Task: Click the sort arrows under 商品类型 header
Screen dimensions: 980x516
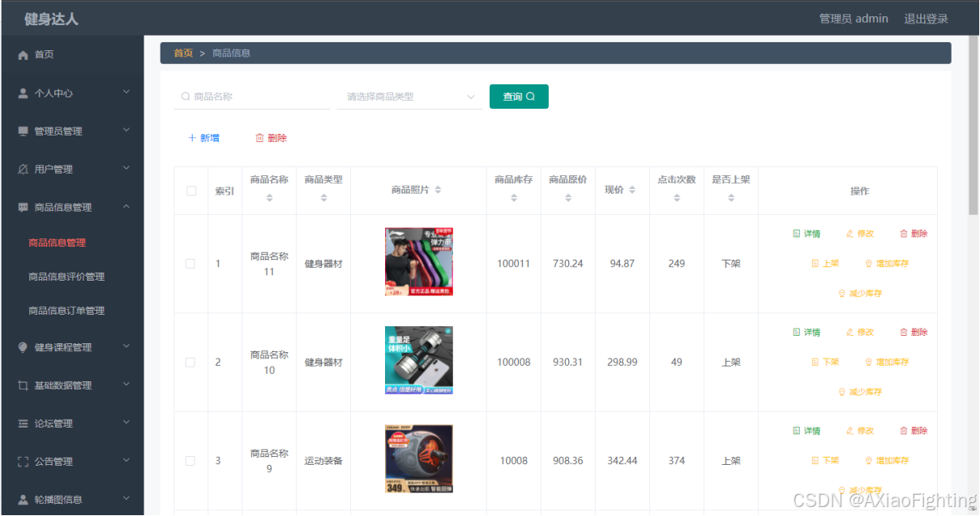Action: pos(323,198)
